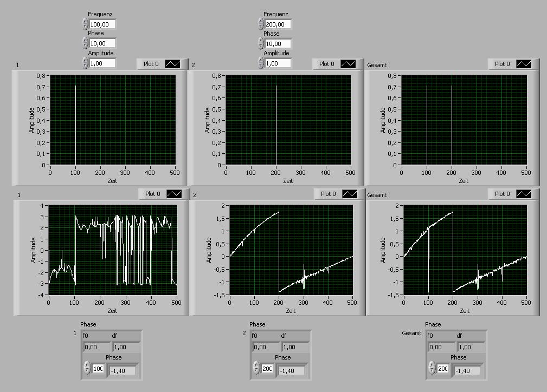Click the Amplitude axis label of lower Gesamt graph
The height and width of the screenshot is (392, 547).
click(x=383, y=250)
